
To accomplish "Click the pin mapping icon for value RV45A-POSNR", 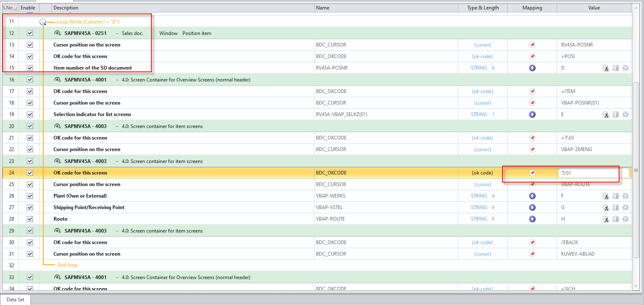I will (x=532, y=45).
